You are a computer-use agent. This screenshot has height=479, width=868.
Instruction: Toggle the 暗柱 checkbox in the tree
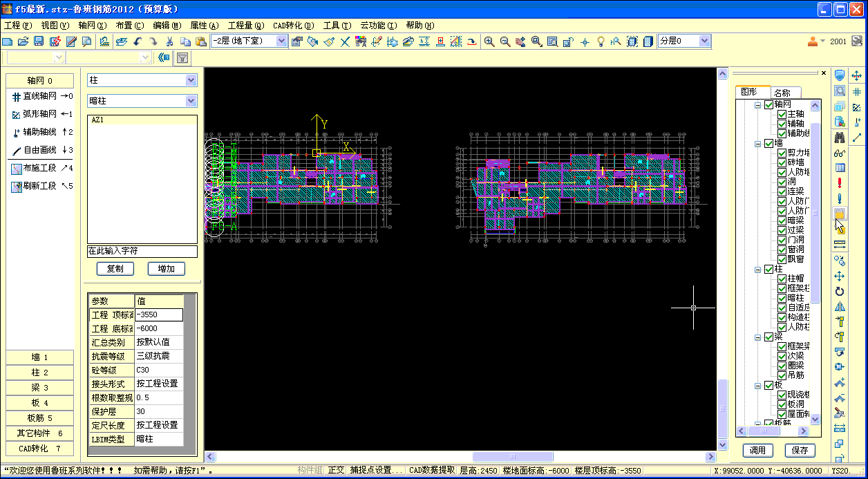782,298
